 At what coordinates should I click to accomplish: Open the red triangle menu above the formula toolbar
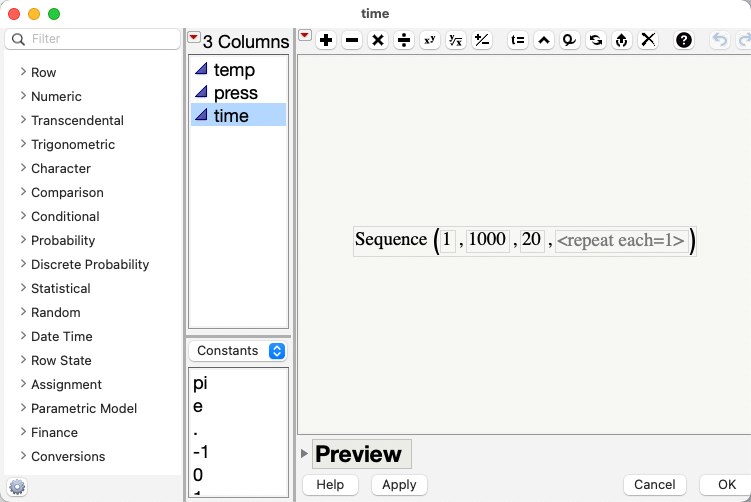coord(305,36)
